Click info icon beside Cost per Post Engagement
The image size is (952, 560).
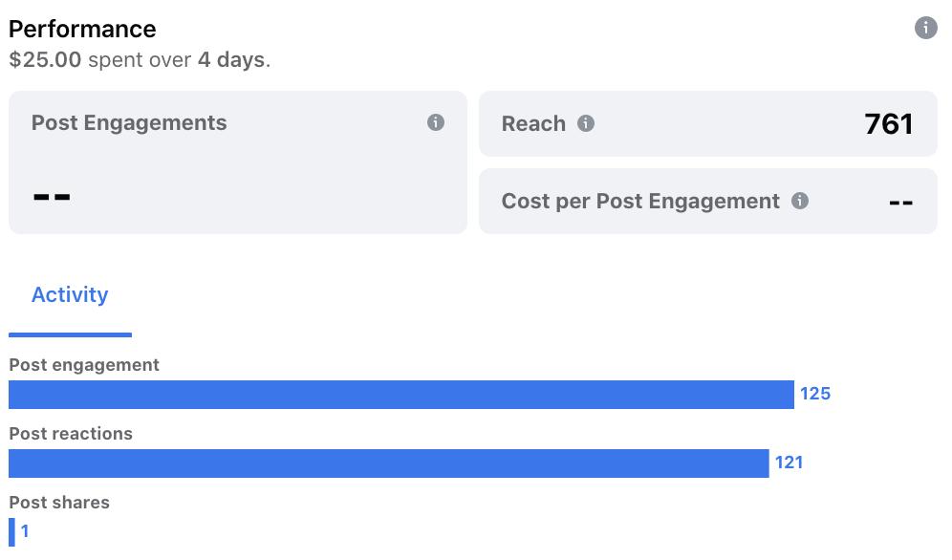pyautogui.click(x=800, y=201)
